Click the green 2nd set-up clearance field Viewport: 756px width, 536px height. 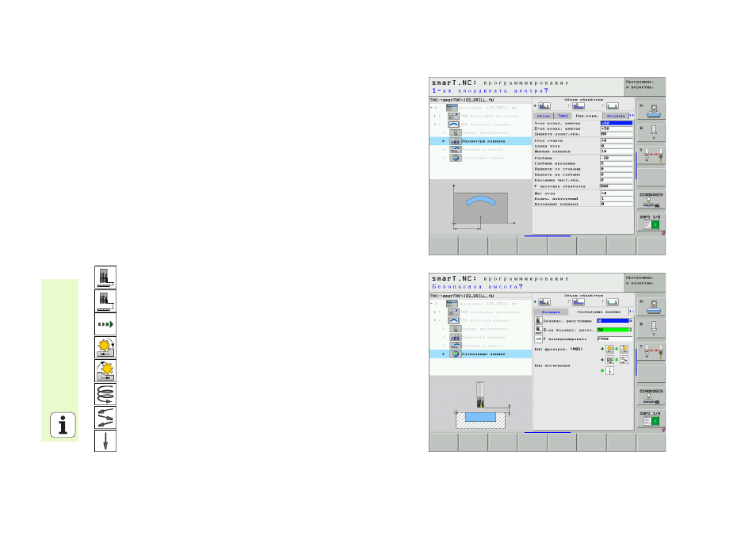point(613,330)
